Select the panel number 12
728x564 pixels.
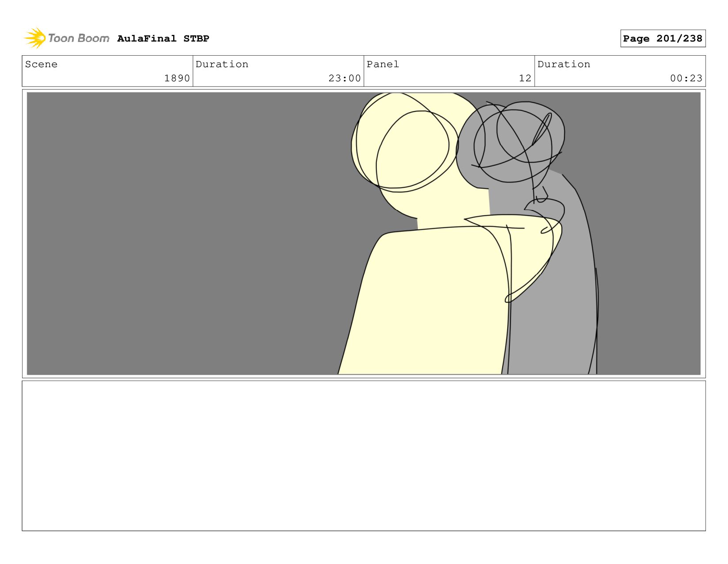525,78
